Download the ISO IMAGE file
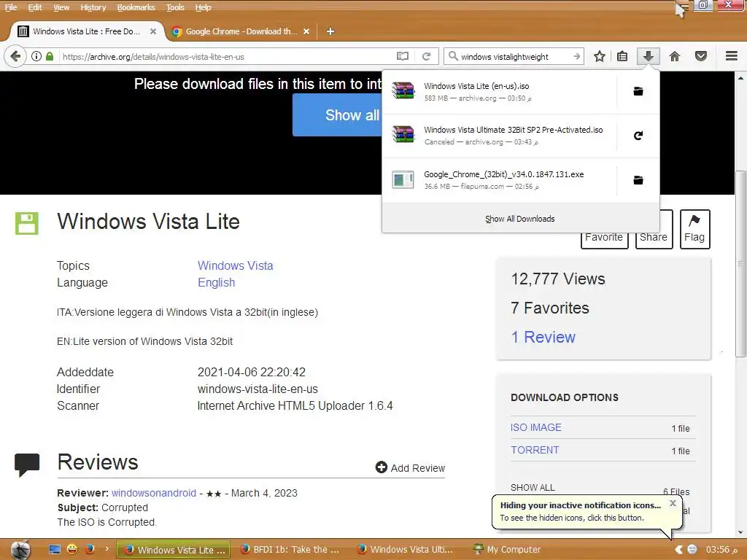 536,427
